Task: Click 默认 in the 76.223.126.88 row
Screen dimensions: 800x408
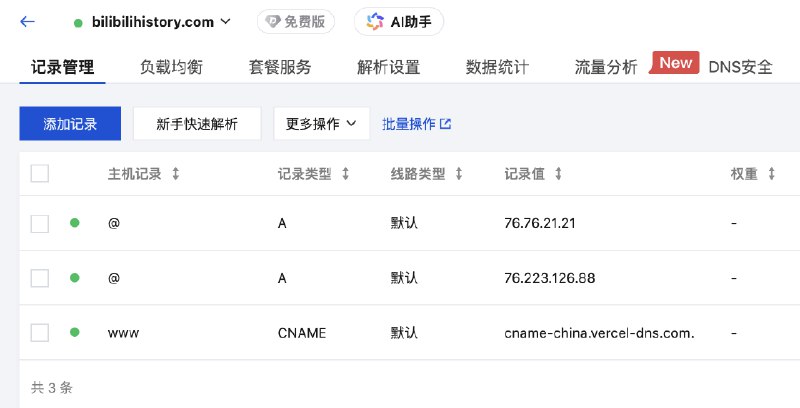Action: [x=404, y=278]
